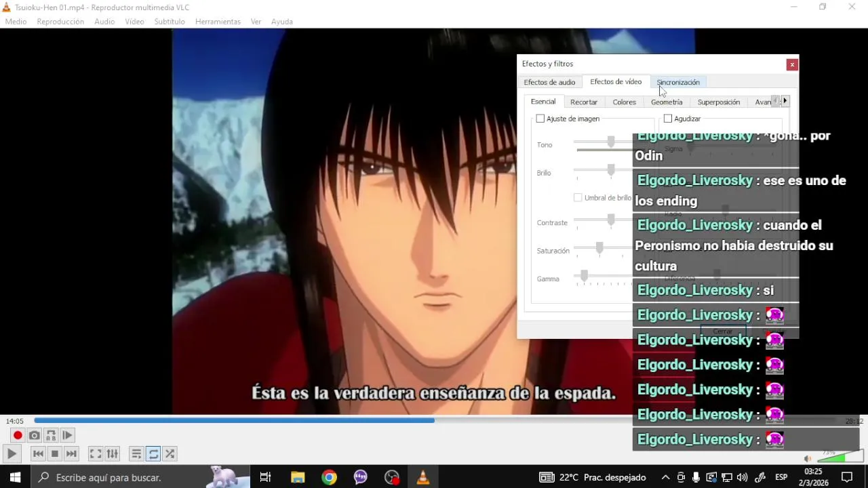The height and width of the screenshot is (488, 868).
Task: Open the Herramientas menu
Action: [x=218, y=22]
